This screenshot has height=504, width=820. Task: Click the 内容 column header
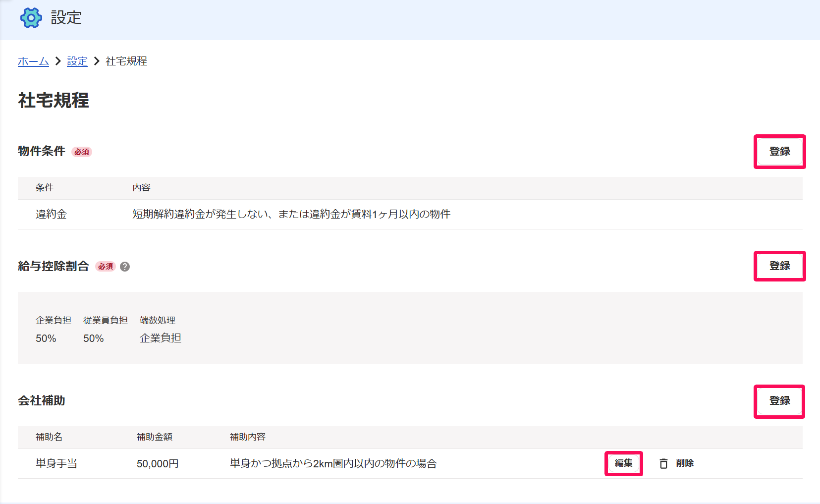point(141,188)
